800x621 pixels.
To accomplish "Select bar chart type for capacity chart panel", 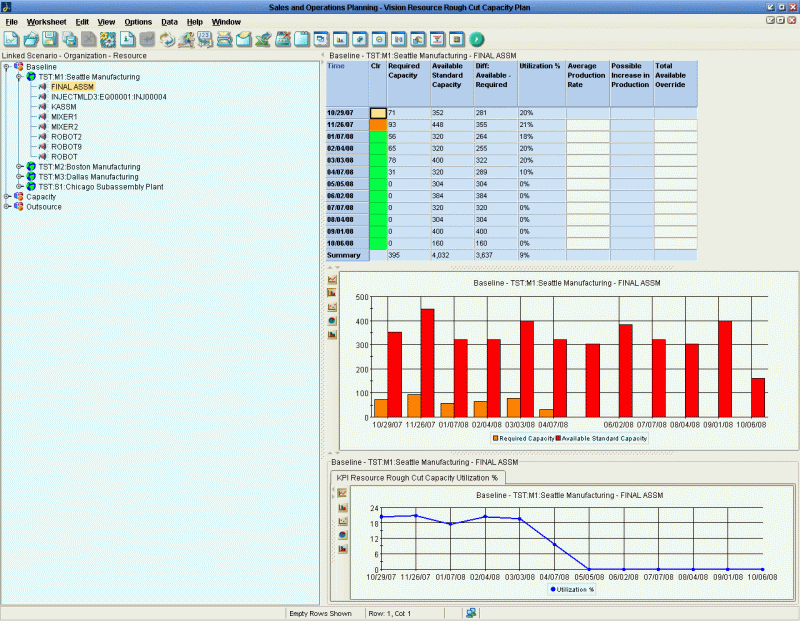I will tap(332, 293).
